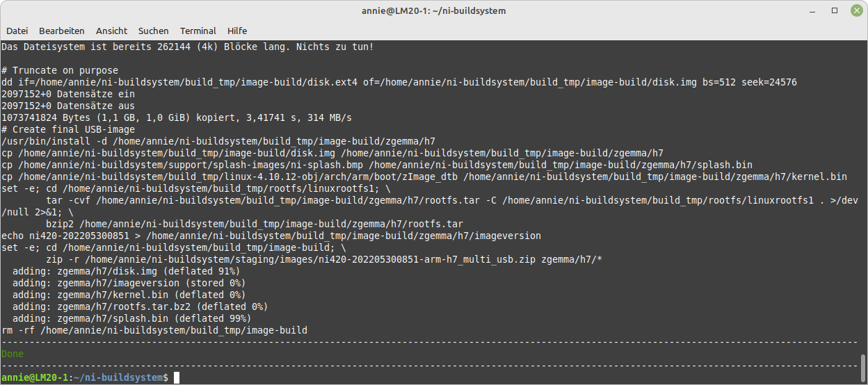Open the Datei menu

coord(17,31)
